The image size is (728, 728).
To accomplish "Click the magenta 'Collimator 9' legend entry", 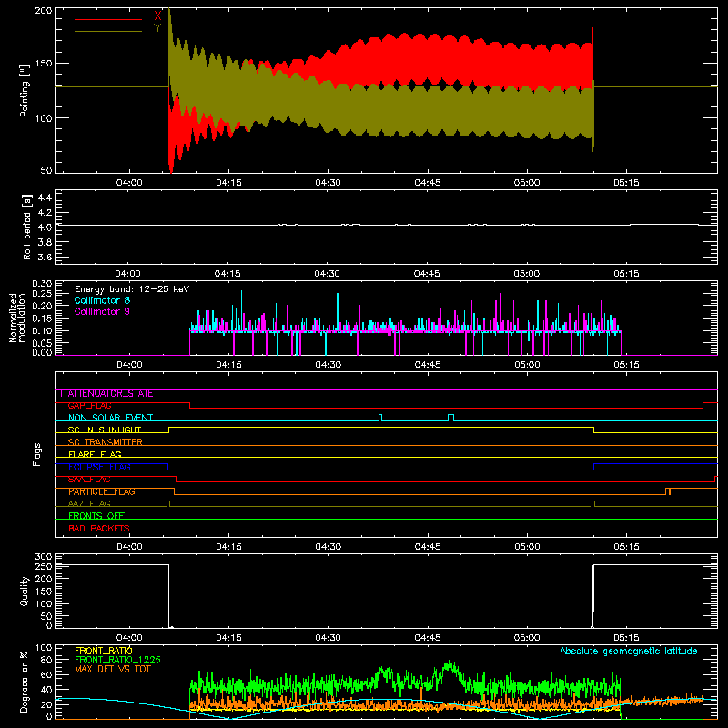I will (102, 311).
